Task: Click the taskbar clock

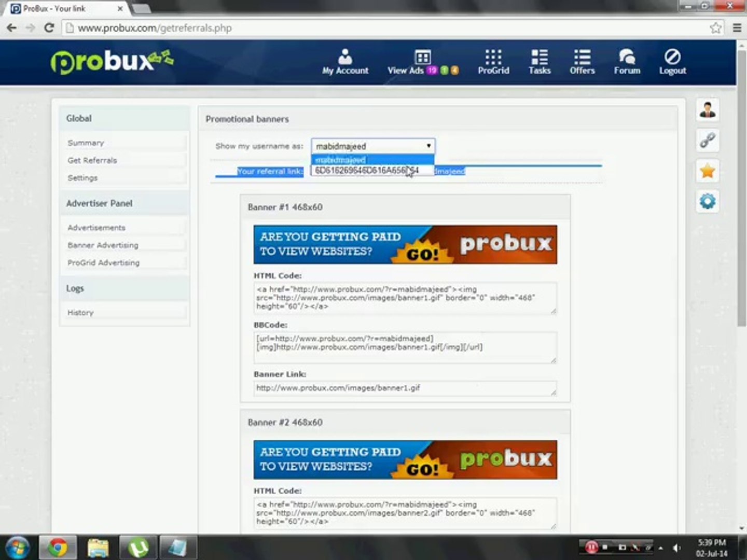Action: [x=712, y=548]
